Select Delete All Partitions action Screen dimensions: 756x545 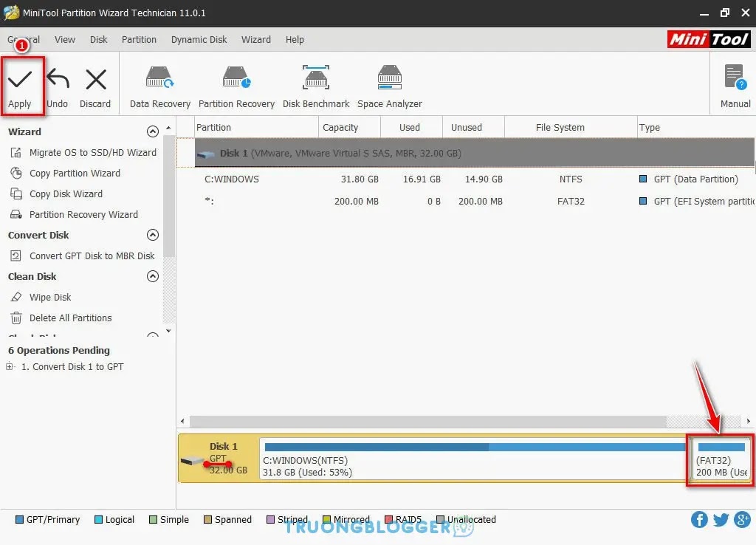70,318
